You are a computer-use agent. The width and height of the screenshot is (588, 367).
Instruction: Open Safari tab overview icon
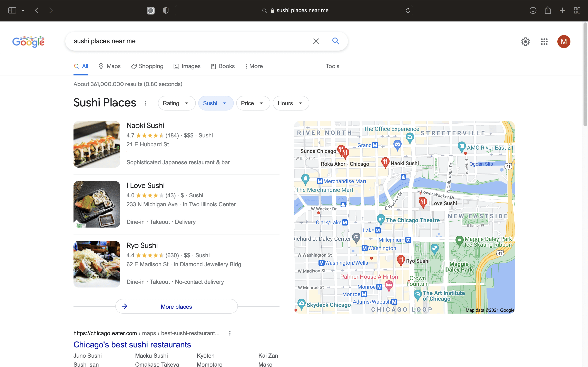tap(577, 10)
